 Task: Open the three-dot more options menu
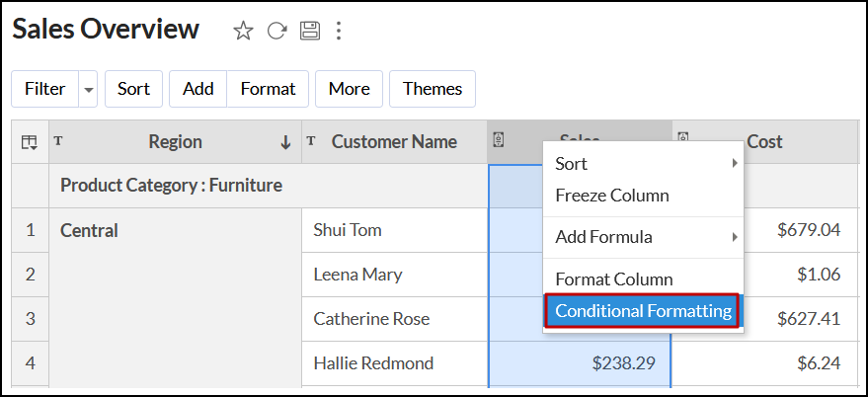(x=339, y=31)
